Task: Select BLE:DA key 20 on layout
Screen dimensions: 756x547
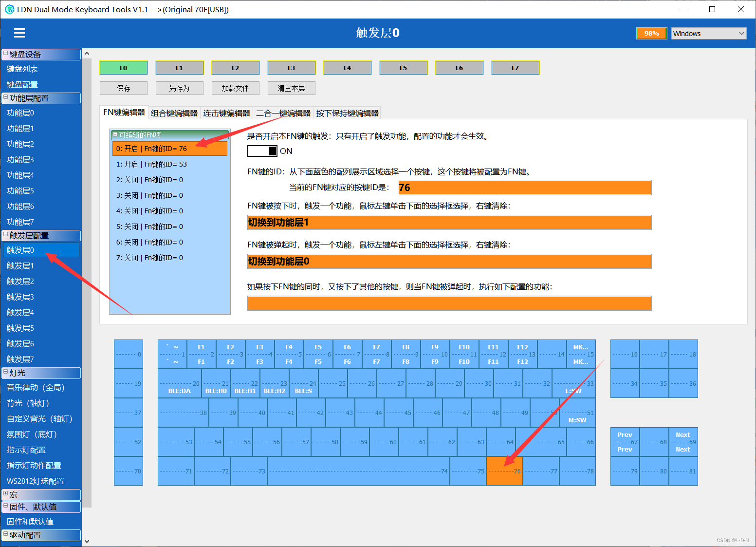Action: pyautogui.click(x=180, y=383)
